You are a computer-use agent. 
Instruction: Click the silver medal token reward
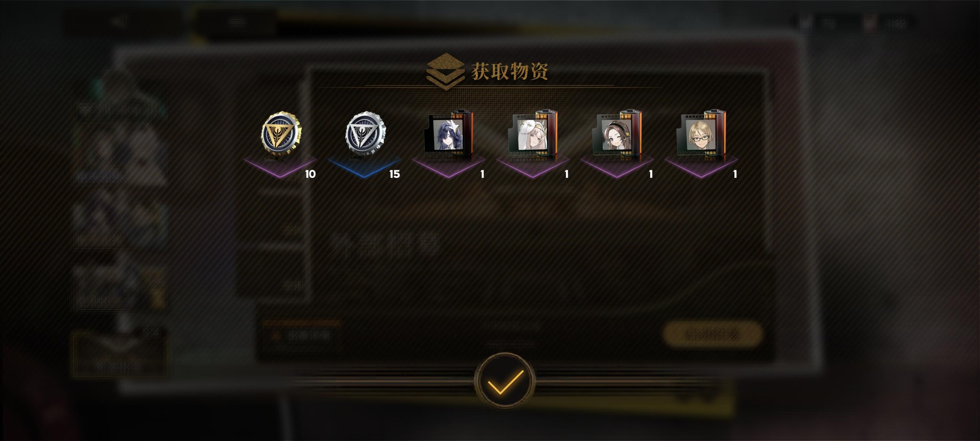(365, 133)
